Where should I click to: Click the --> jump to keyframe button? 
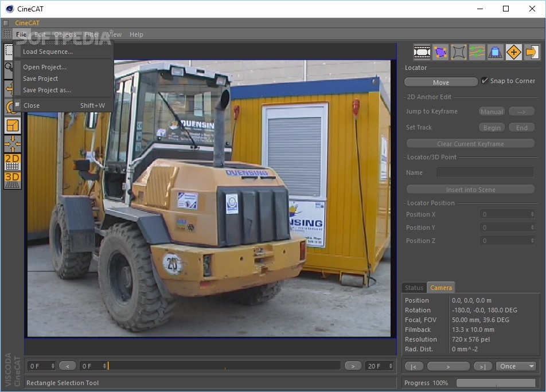(521, 112)
